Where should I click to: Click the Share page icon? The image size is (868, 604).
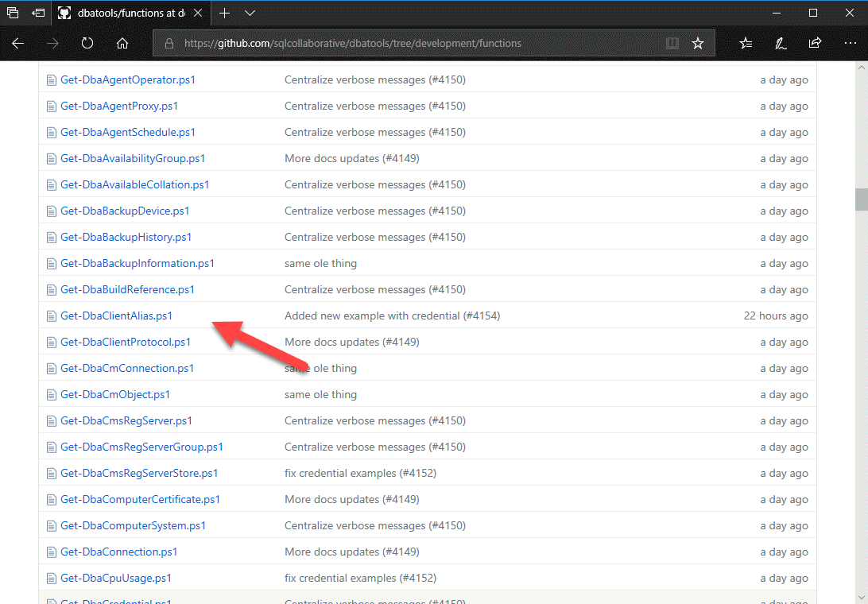coord(815,43)
